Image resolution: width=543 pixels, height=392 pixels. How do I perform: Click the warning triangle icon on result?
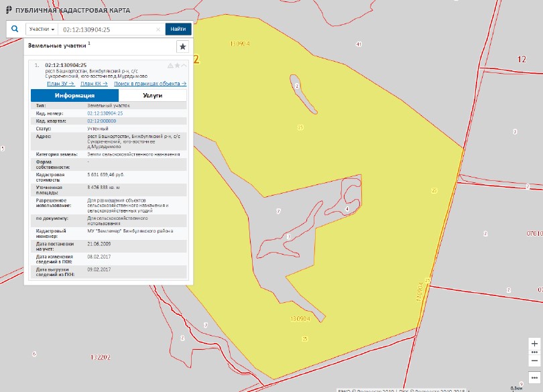click(x=170, y=65)
